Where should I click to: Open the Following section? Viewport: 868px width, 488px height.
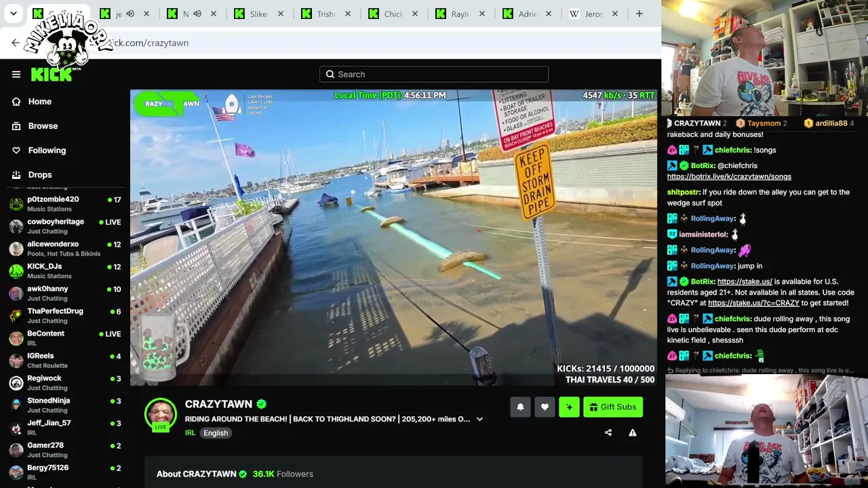(x=47, y=150)
